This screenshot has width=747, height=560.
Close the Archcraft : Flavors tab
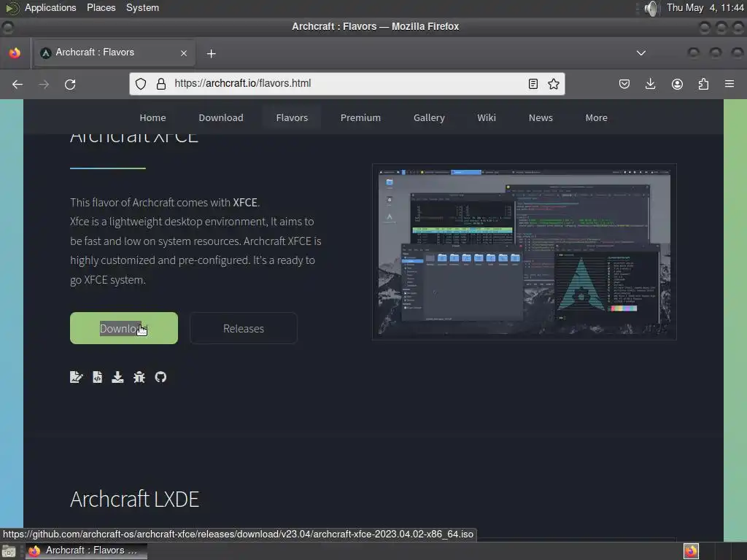[x=184, y=53]
